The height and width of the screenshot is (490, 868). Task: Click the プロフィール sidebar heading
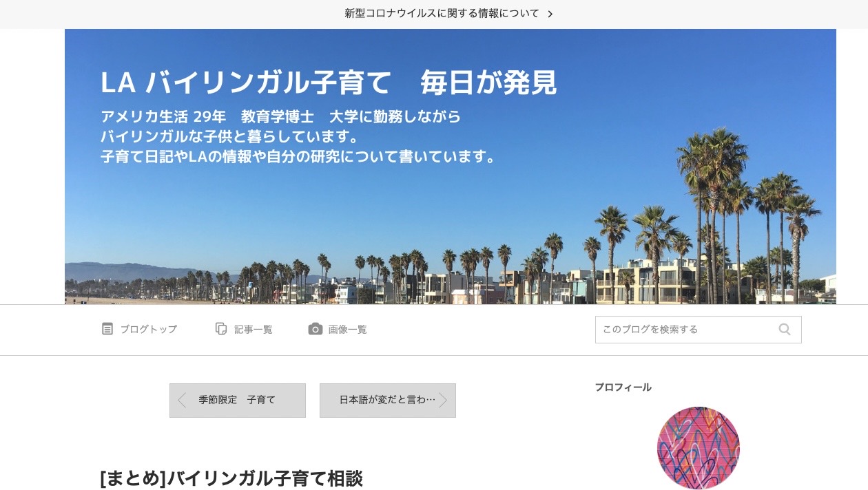623,387
